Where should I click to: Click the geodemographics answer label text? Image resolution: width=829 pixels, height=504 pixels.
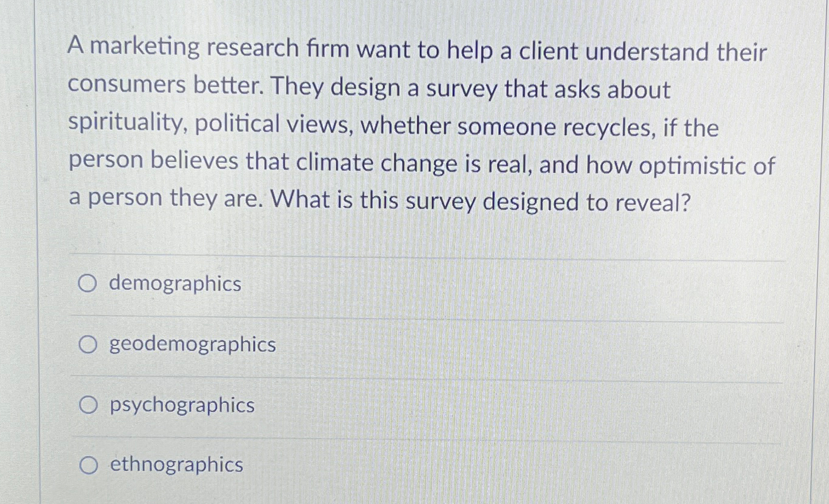(191, 344)
